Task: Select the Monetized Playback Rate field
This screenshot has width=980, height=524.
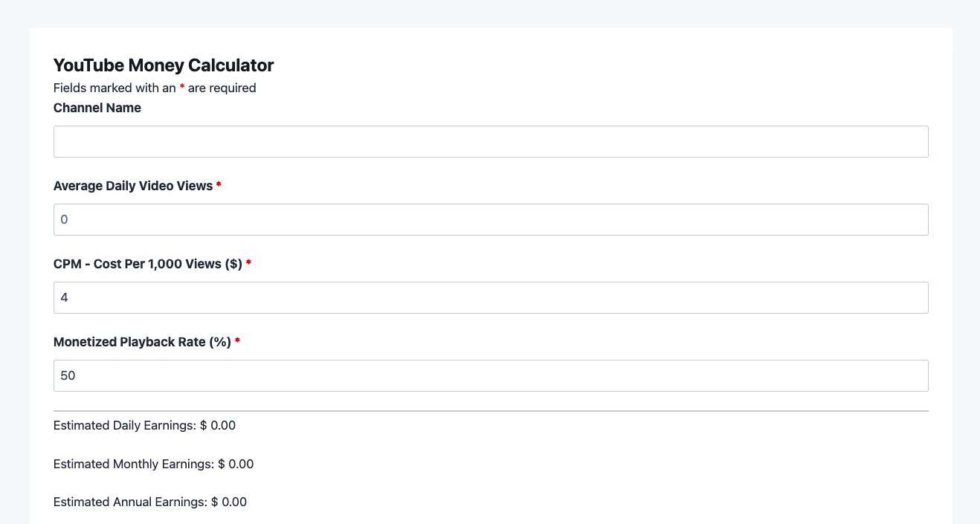Action: click(491, 375)
